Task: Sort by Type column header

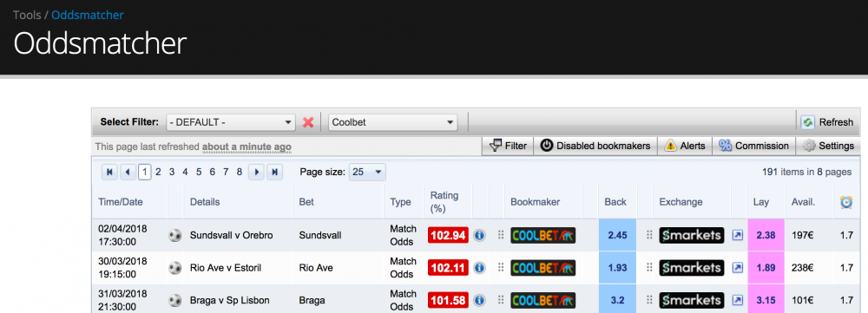Action: [x=400, y=202]
